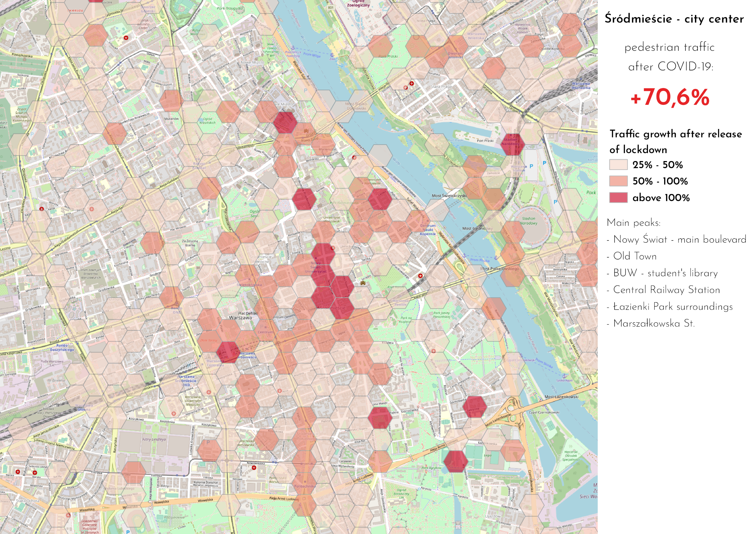
Task: Click the hospital marker on Nowowiejska street
Action: [254, 468]
